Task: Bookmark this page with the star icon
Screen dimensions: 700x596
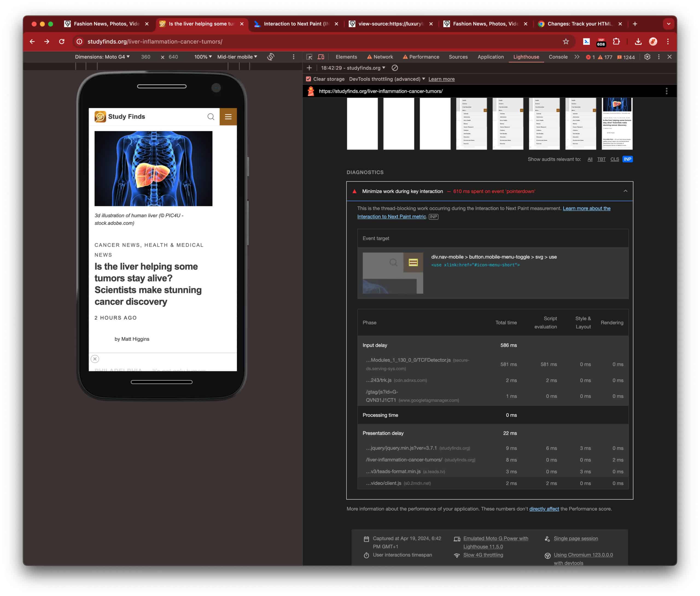Action: click(566, 42)
